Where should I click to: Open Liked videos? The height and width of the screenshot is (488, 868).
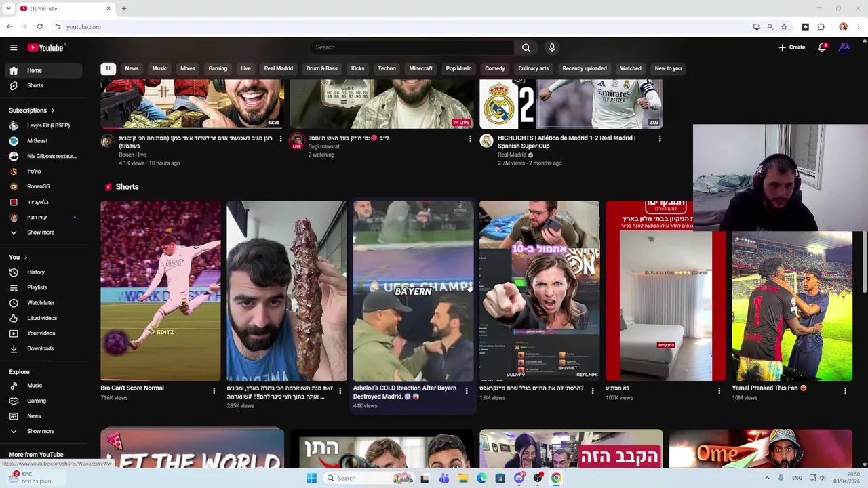click(x=42, y=318)
